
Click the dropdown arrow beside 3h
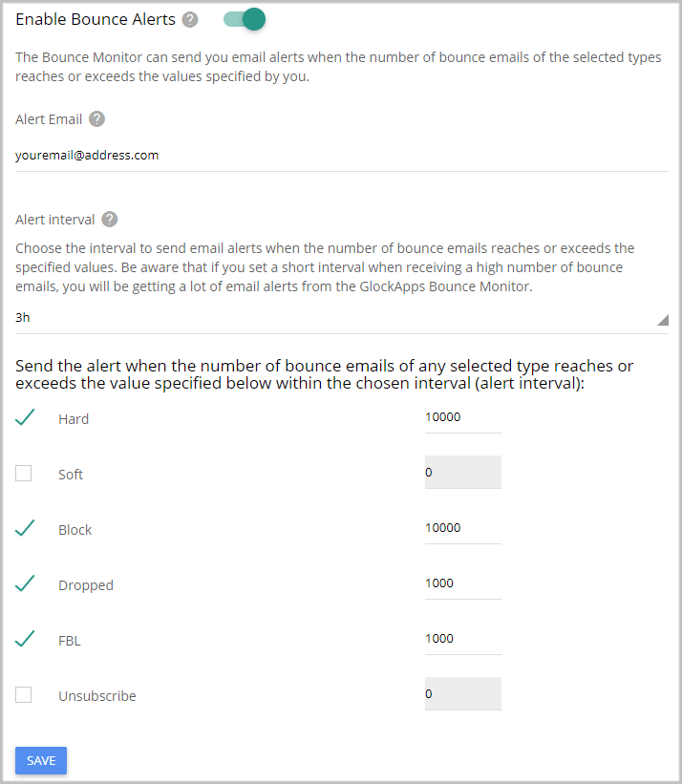(662, 320)
